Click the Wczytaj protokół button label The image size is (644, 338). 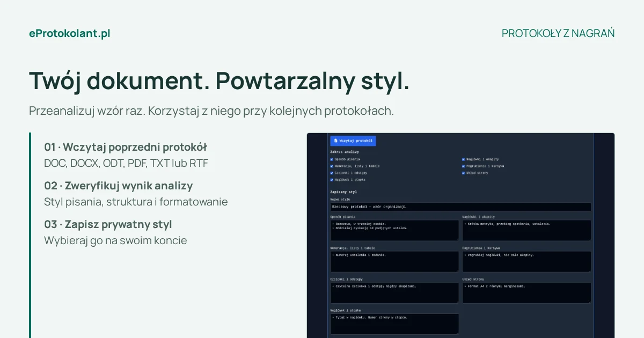click(356, 141)
